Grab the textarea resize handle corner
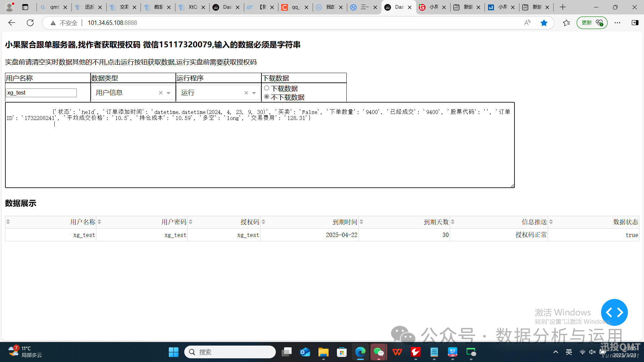 click(512, 185)
